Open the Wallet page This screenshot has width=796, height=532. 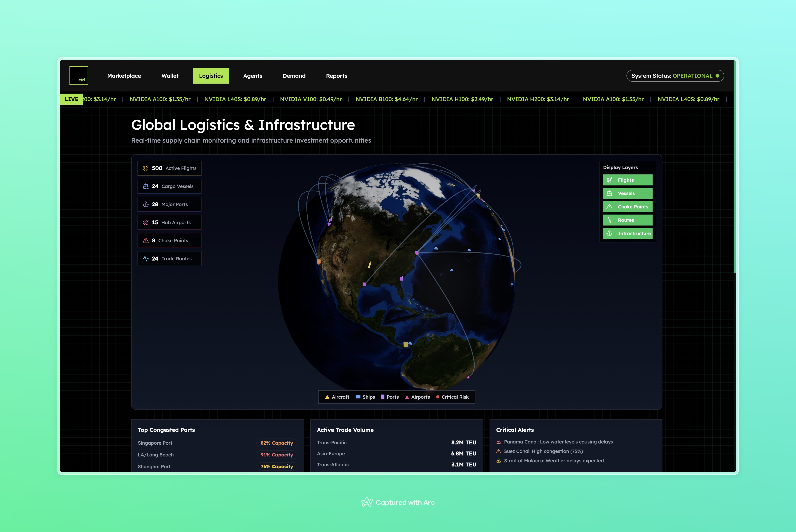[x=170, y=76]
